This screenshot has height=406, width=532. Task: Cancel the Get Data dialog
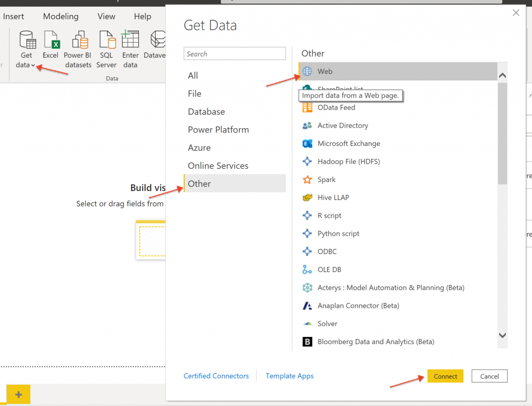(489, 376)
